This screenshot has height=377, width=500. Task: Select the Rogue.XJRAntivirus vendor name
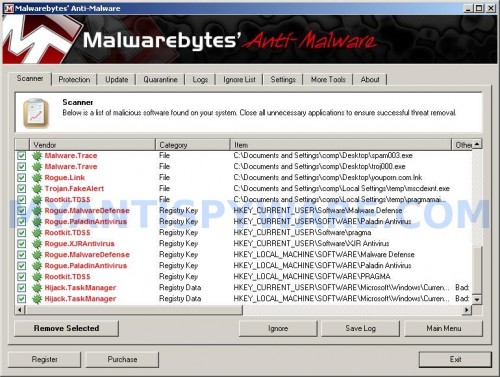[79, 244]
